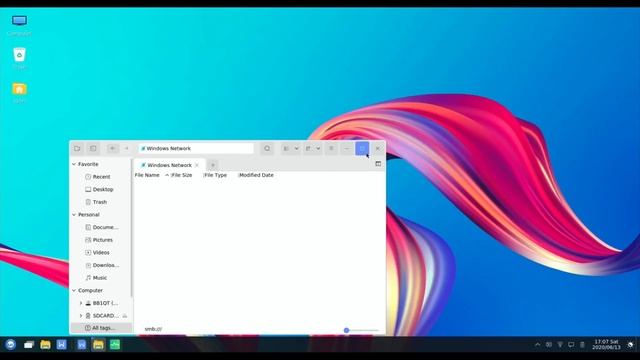Expand the hidden tray icons arrow

click(x=538, y=345)
